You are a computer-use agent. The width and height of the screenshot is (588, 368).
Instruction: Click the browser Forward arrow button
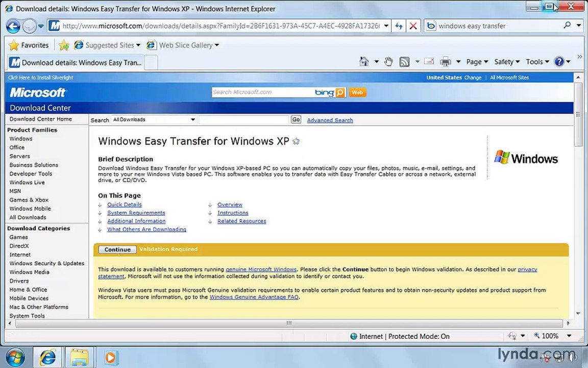point(29,26)
